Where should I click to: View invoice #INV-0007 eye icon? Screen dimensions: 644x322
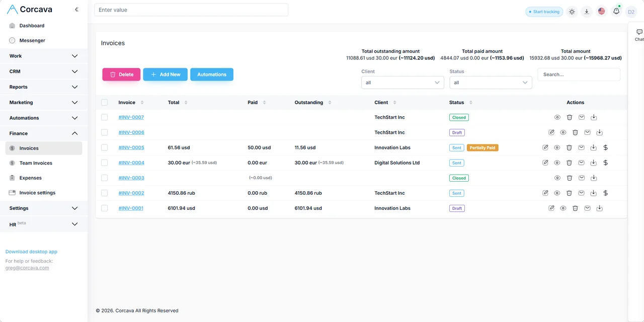coord(557,117)
